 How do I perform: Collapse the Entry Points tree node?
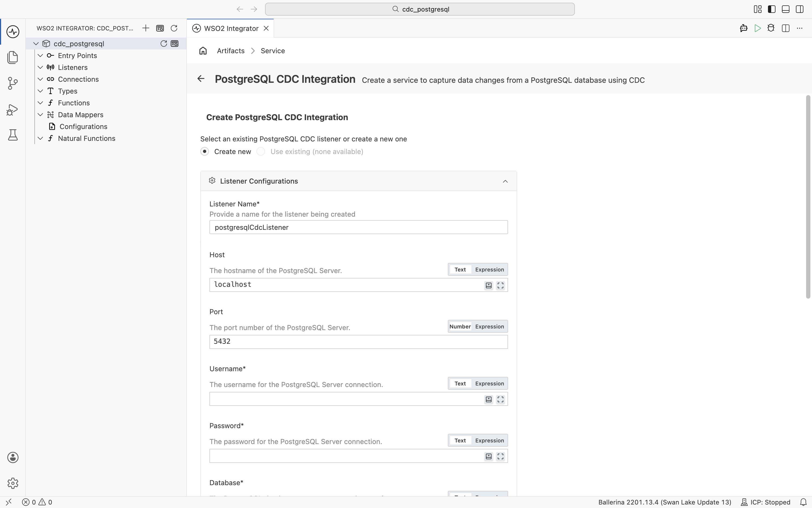(x=40, y=55)
